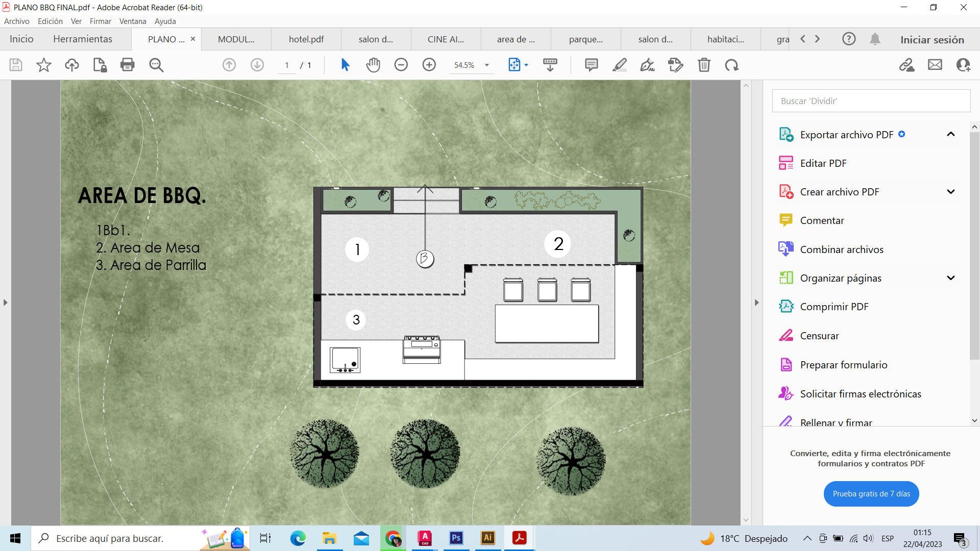Click the arrow Selection tool
Image resolution: width=980 pixels, height=551 pixels.
click(x=345, y=65)
